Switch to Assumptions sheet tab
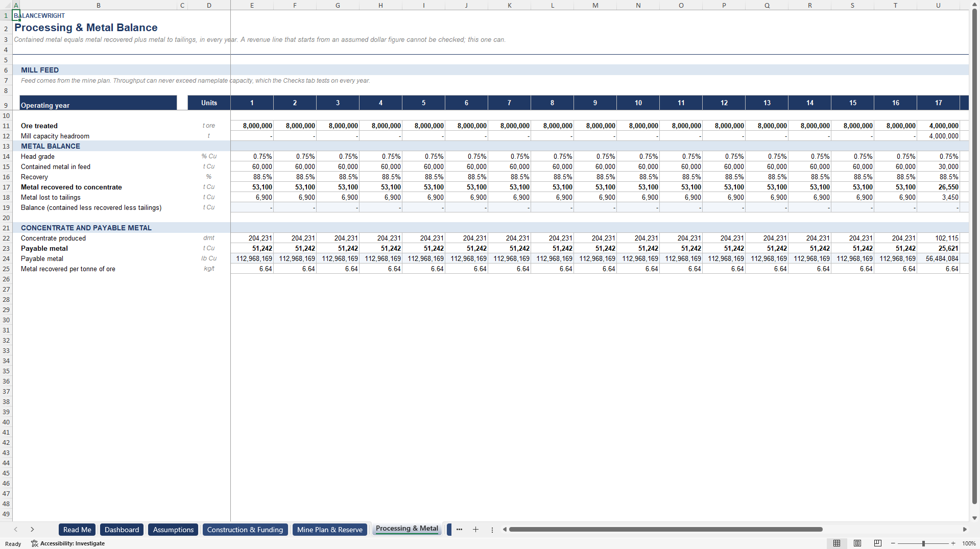Screen dimensions: 980x549 (x=173, y=530)
